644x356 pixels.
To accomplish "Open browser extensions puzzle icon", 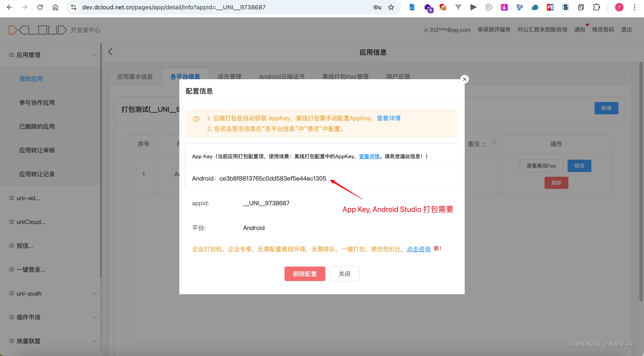I will tap(596, 7).
